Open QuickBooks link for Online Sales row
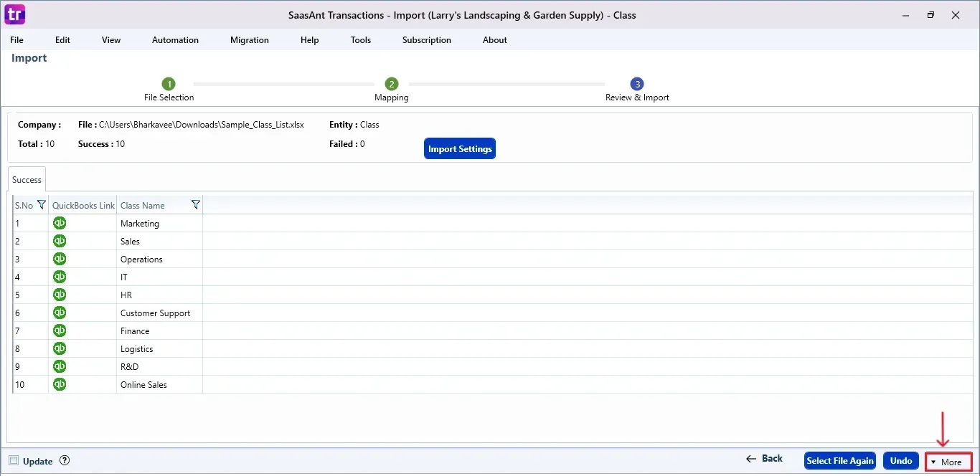The width and height of the screenshot is (980, 476). point(60,384)
